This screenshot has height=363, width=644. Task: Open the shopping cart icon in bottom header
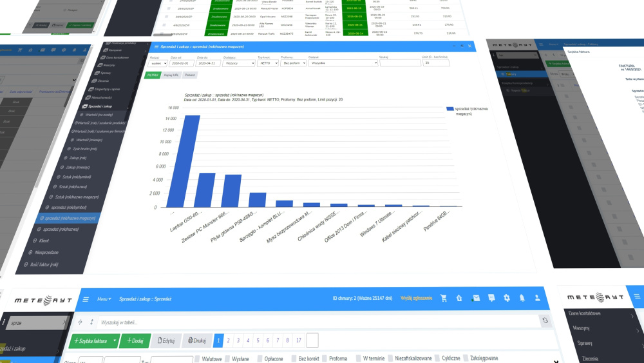pos(444,298)
